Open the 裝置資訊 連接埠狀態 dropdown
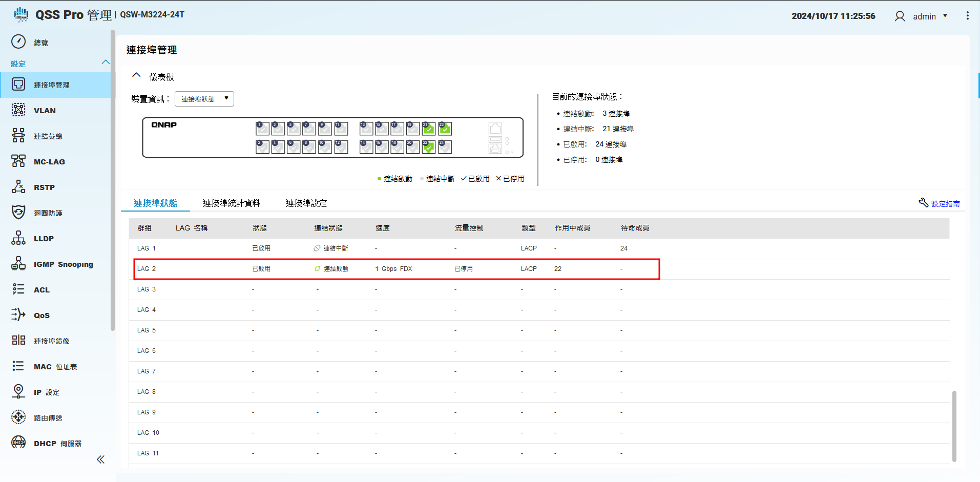This screenshot has width=980, height=482. (204, 99)
